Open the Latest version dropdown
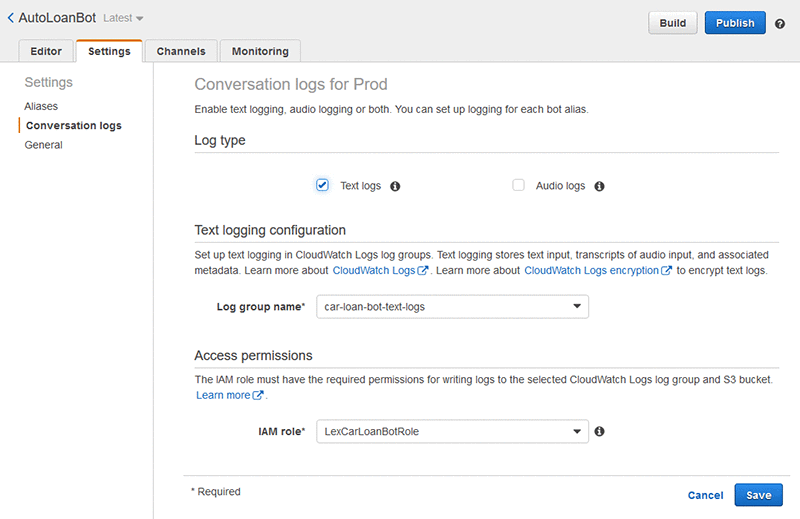The image size is (800, 519). pos(124,19)
